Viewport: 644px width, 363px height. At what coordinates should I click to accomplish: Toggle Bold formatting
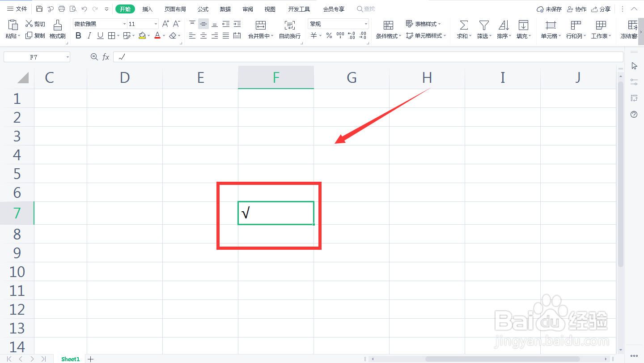click(x=78, y=35)
